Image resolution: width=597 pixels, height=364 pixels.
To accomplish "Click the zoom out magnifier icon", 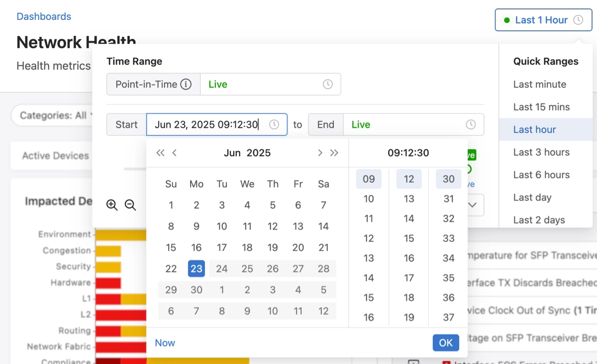I will click(130, 205).
